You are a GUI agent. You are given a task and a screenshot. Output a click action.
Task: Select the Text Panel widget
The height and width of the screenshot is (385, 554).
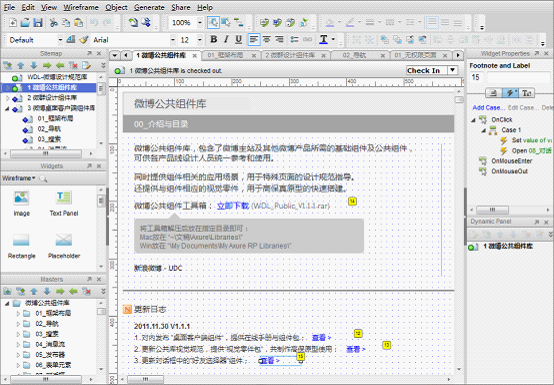(64, 203)
